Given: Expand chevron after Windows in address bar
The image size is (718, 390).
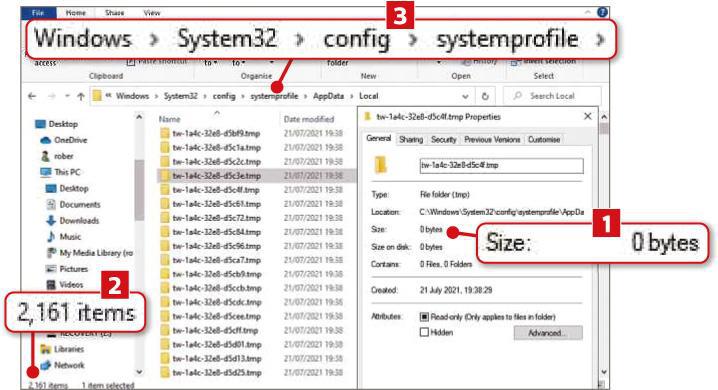Looking at the screenshot, I should pos(156,96).
